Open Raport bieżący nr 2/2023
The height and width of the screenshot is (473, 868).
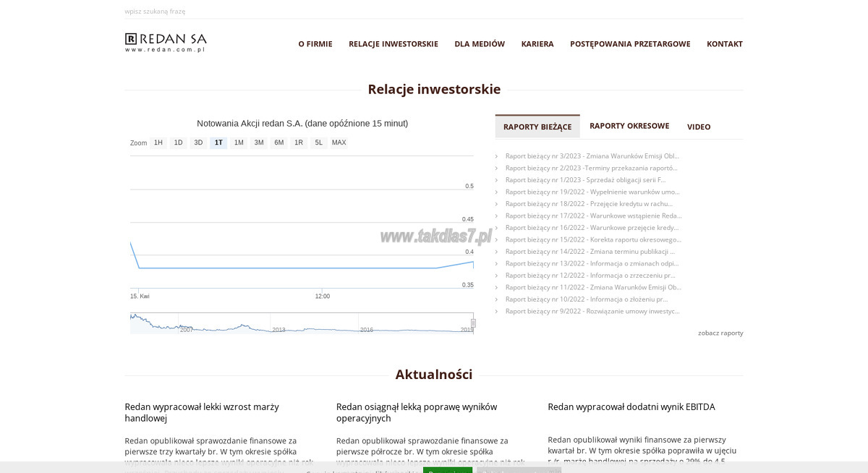(x=592, y=168)
